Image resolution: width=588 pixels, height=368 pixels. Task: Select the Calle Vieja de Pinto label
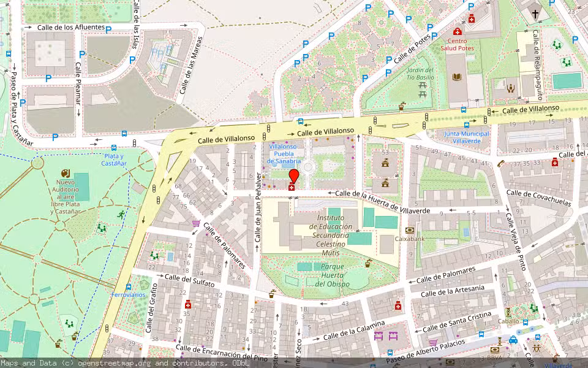[516, 242]
